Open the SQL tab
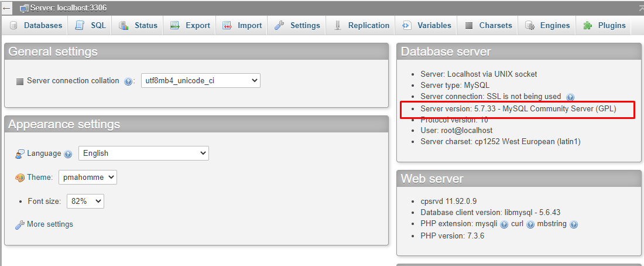This screenshot has width=644, height=266. coord(90,26)
